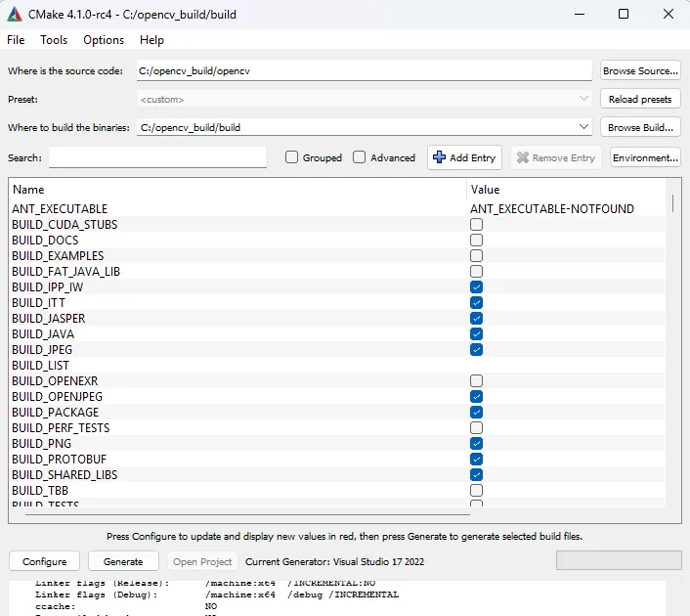This screenshot has width=690, height=616.
Task: Toggle the BUILD_SHARED_LIBS checkbox
Action: coord(476,474)
